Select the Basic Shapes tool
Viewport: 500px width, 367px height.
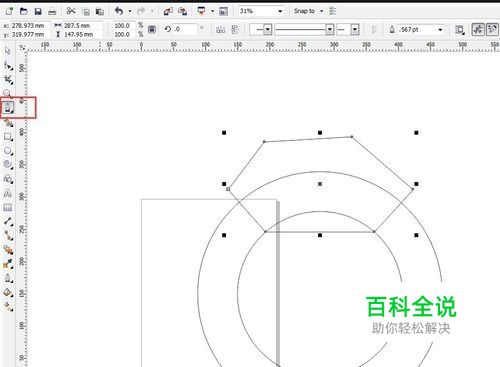(x=8, y=179)
